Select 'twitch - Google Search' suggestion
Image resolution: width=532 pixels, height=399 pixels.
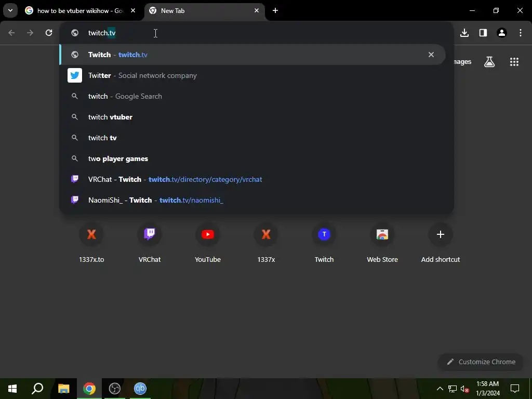pyautogui.click(x=252, y=96)
